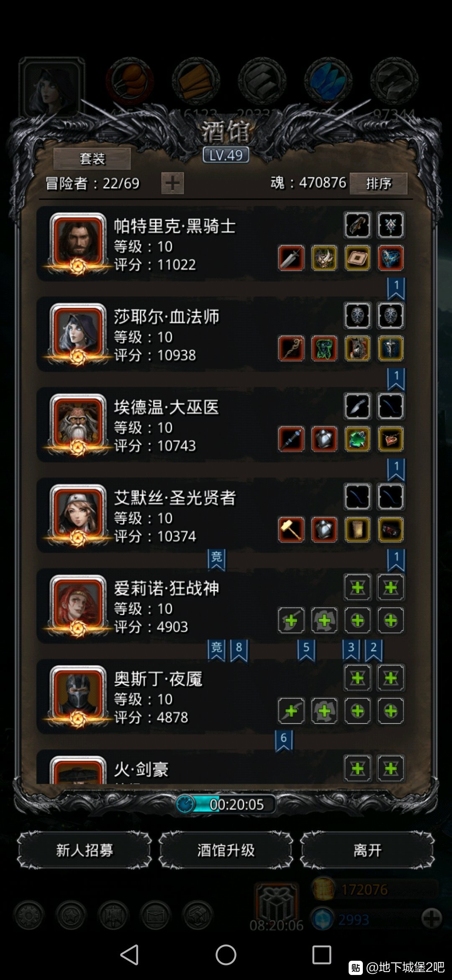Tap the plus icon next to gems 2993

(432, 919)
